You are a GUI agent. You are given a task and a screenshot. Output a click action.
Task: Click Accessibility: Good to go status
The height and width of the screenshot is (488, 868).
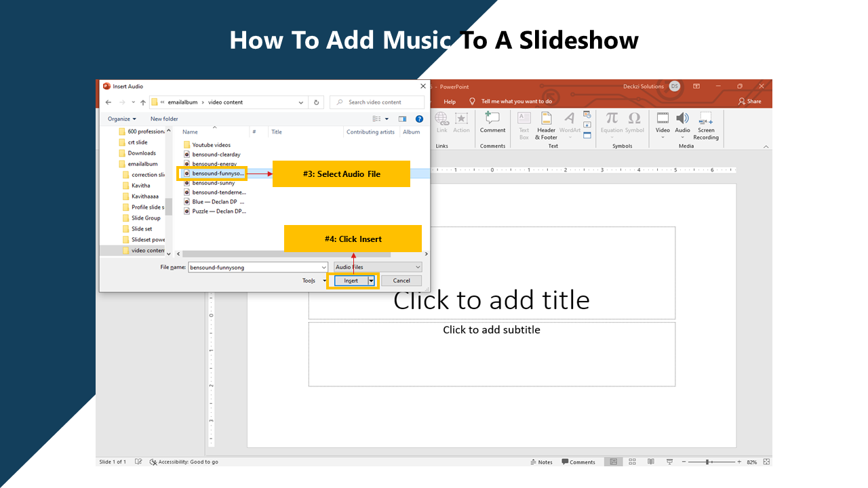pyautogui.click(x=184, y=462)
